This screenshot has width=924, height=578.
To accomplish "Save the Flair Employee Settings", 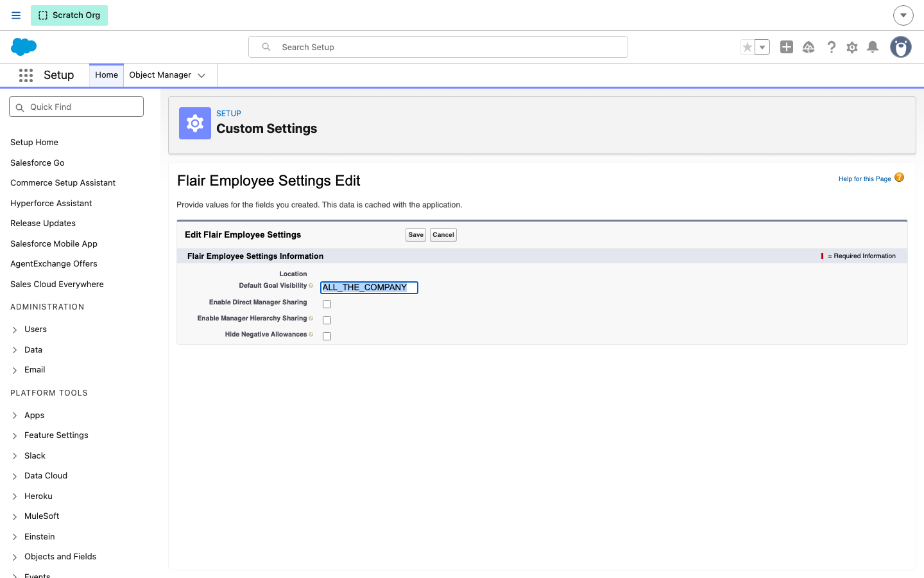I will pyautogui.click(x=416, y=235).
